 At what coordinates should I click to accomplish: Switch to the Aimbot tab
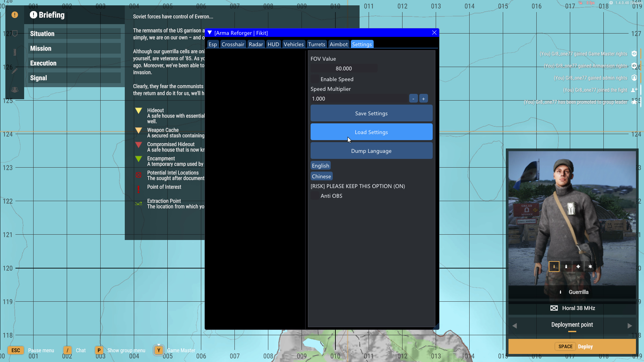pyautogui.click(x=338, y=44)
